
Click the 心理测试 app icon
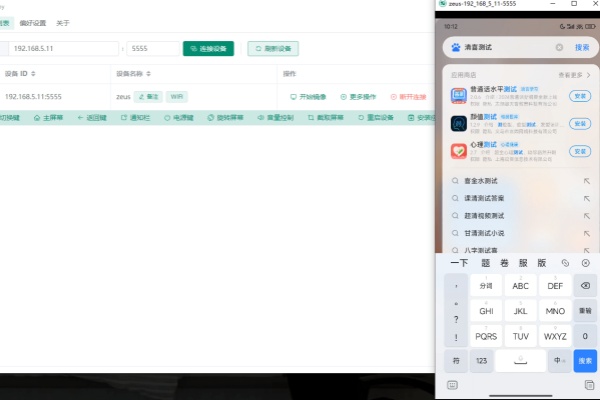(x=459, y=151)
